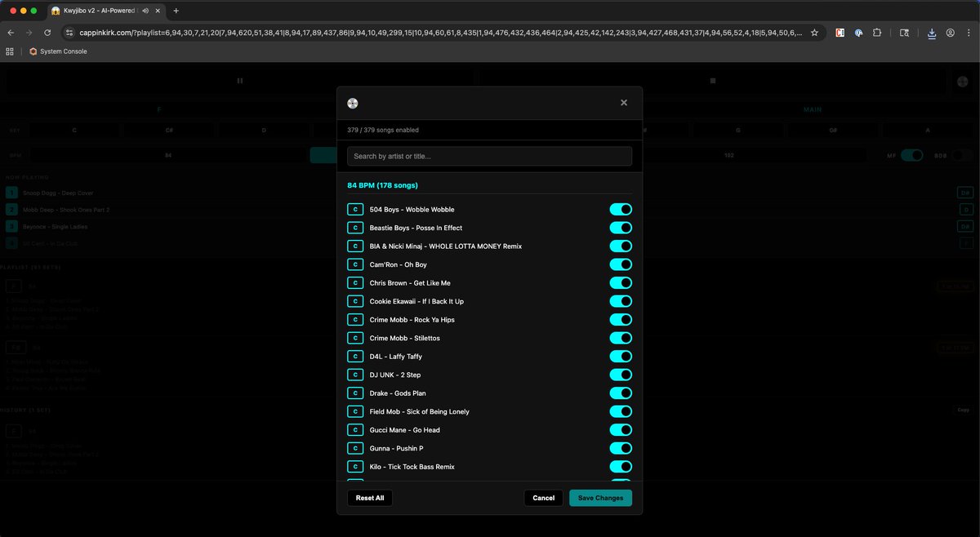Disable the 504 Boys - Wobble Wobble toggle
This screenshot has width=980, height=537.
pyautogui.click(x=621, y=210)
